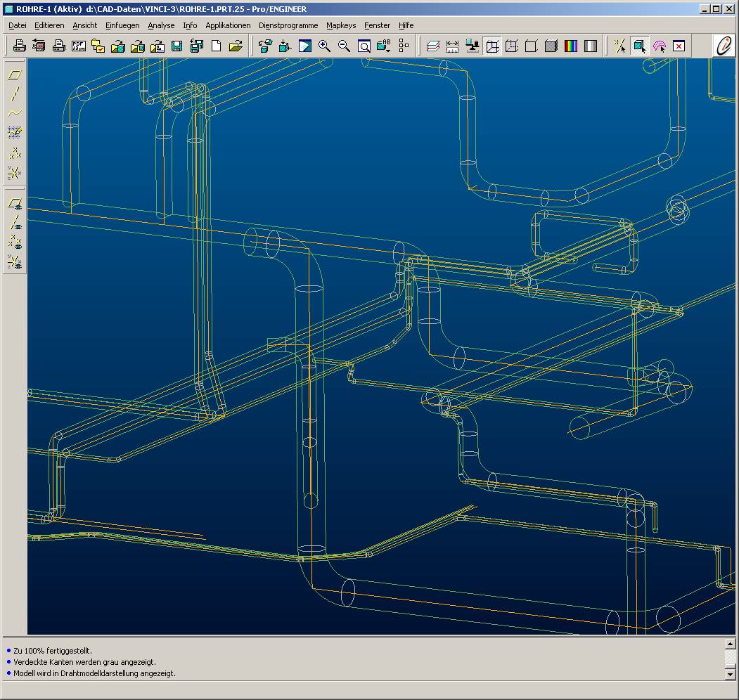This screenshot has width=739, height=700.
Task: Toggle wireframe display mode
Action: click(492, 46)
